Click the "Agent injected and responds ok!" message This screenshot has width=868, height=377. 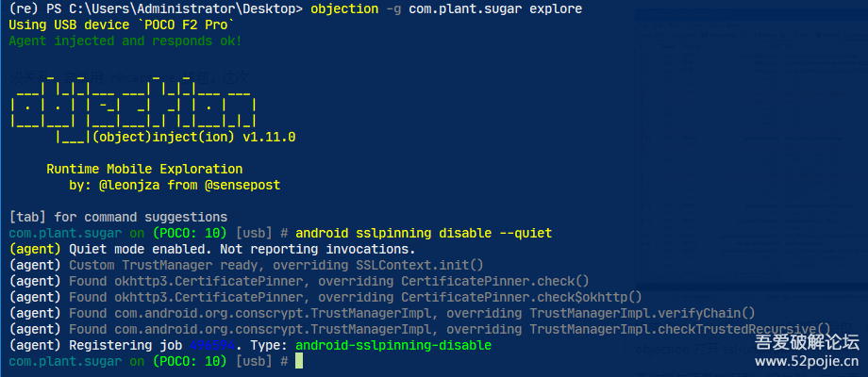pos(125,41)
